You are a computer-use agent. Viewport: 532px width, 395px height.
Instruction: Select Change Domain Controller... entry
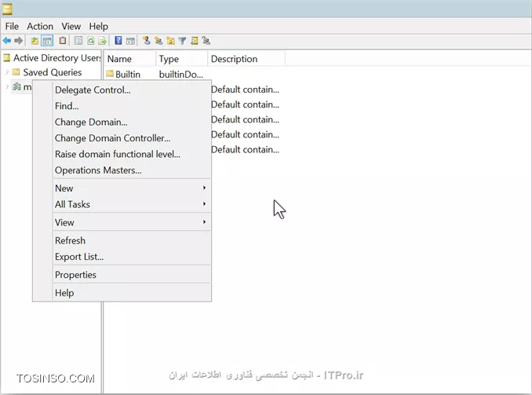132,138
